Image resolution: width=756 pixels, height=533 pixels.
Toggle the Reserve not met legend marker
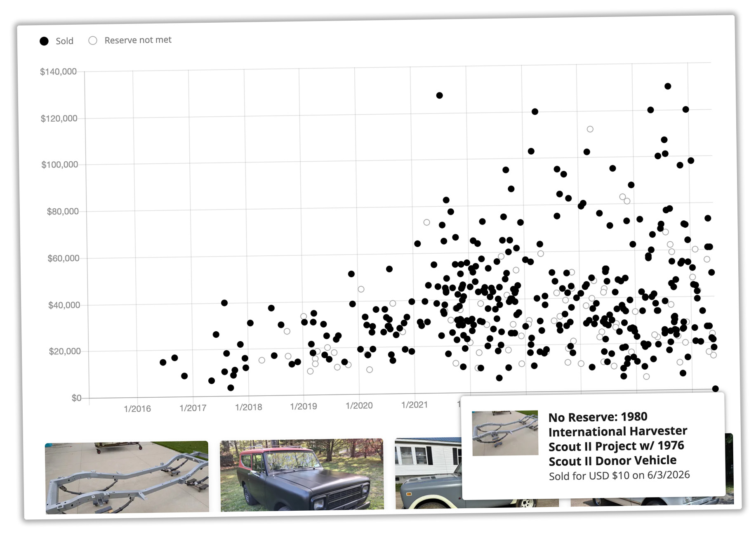click(x=93, y=40)
